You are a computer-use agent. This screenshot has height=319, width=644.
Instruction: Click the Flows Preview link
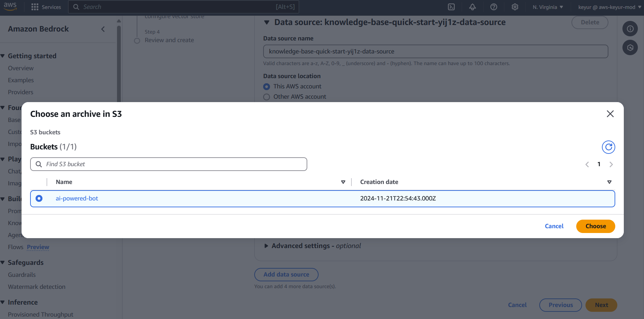[38, 247]
